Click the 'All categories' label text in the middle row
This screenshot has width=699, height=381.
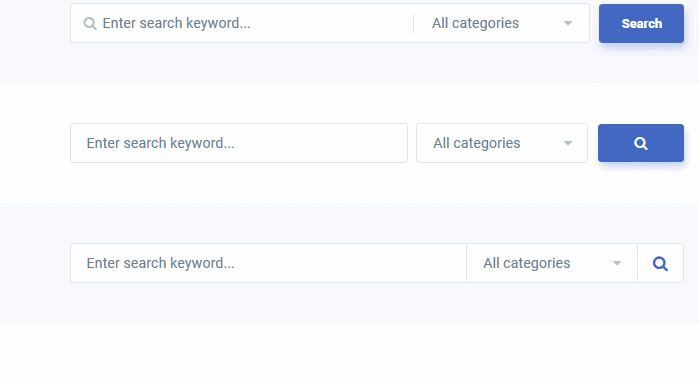[x=477, y=143]
